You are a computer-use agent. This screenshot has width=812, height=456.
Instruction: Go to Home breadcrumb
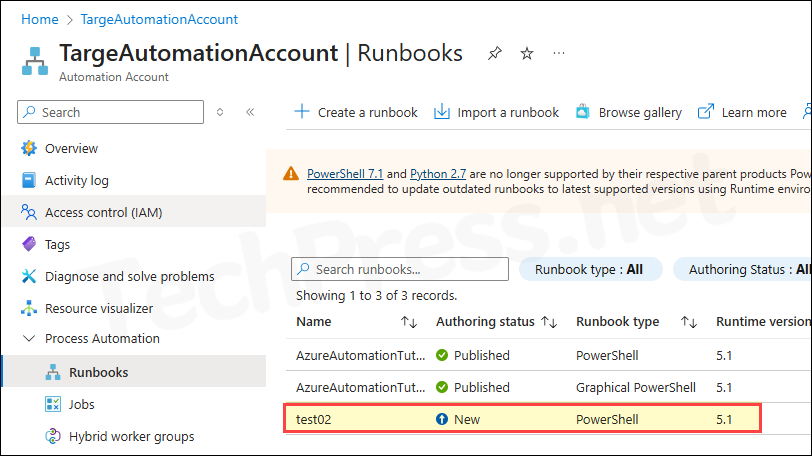click(x=40, y=19)
